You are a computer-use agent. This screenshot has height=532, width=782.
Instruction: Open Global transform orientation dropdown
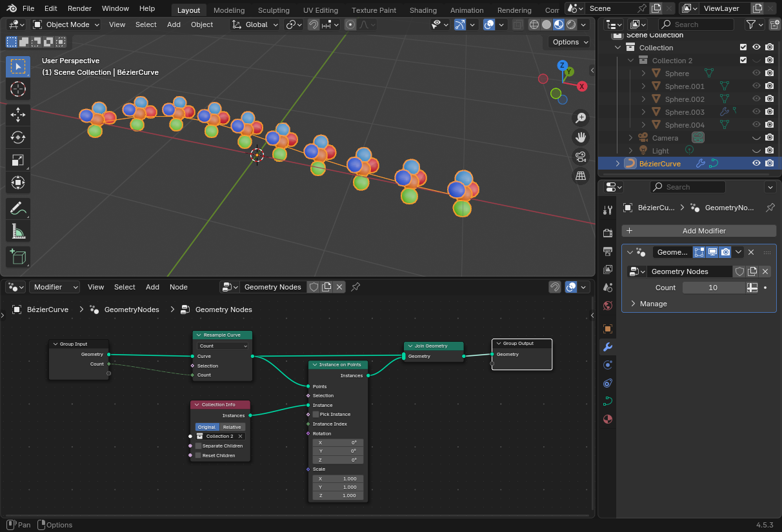255,25
